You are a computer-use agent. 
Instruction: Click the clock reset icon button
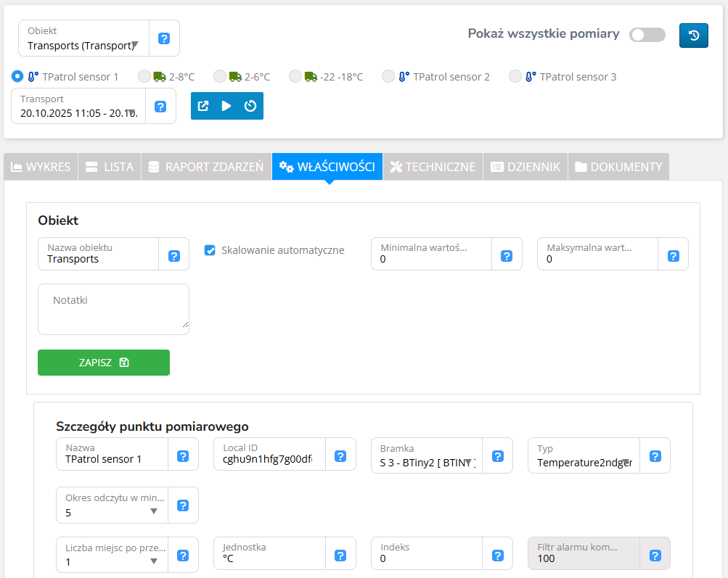point(250,106)
